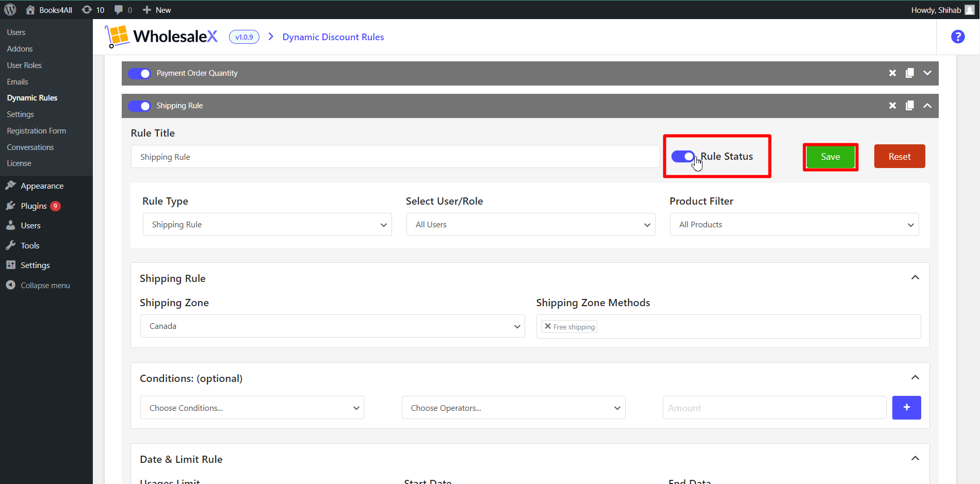Screen dimensions: 980x484
Task: Click the Amount input field
Action: 774,408
